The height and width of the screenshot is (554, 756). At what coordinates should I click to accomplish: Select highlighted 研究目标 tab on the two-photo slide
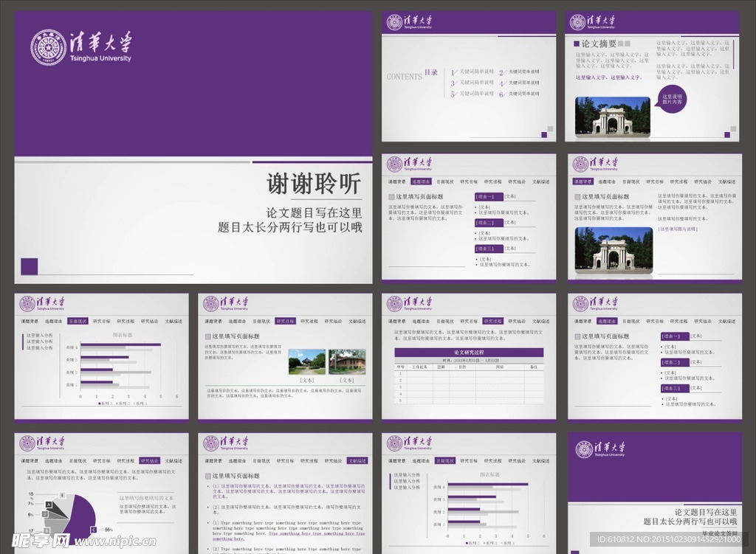pyautogui.click(x=285, y=321)
